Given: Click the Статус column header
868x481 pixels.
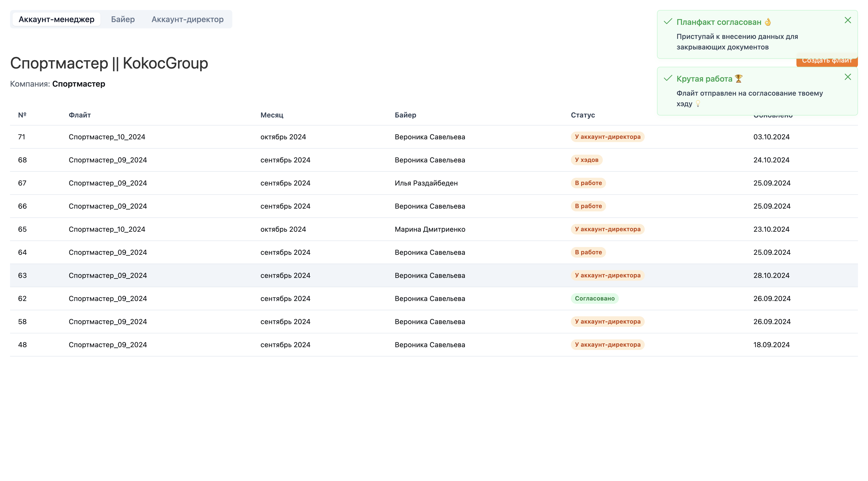Looking at the screenshot, I should (x=583, y=115).
